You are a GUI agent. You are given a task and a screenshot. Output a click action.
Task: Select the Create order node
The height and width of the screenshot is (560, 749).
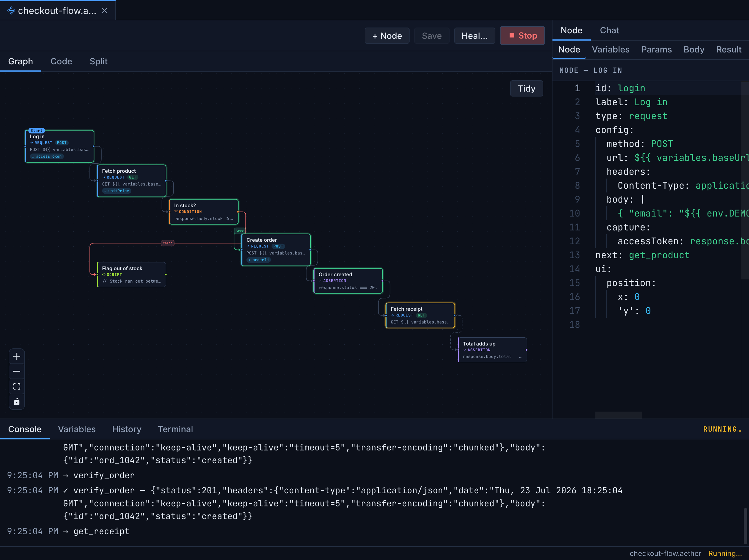(276, 250)
